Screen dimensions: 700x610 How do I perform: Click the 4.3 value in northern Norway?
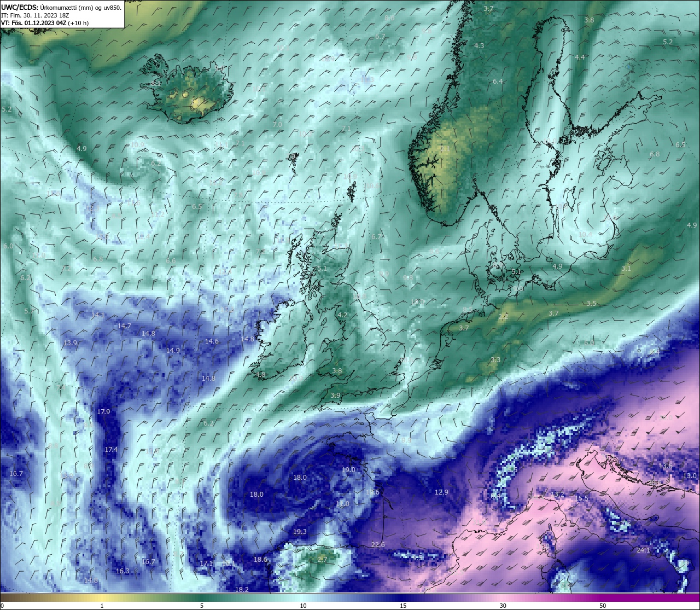(479, 45)
